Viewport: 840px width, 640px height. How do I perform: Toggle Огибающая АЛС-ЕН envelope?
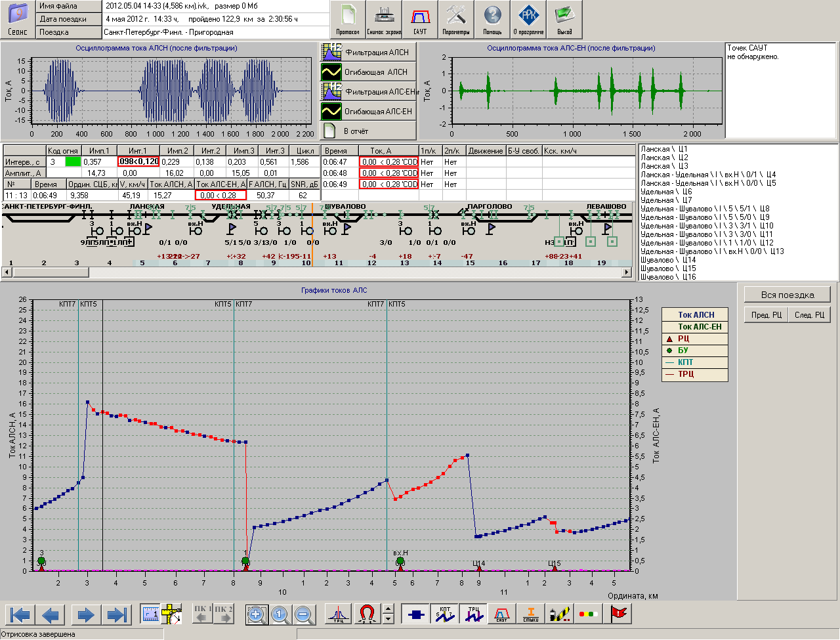point(369,112)
